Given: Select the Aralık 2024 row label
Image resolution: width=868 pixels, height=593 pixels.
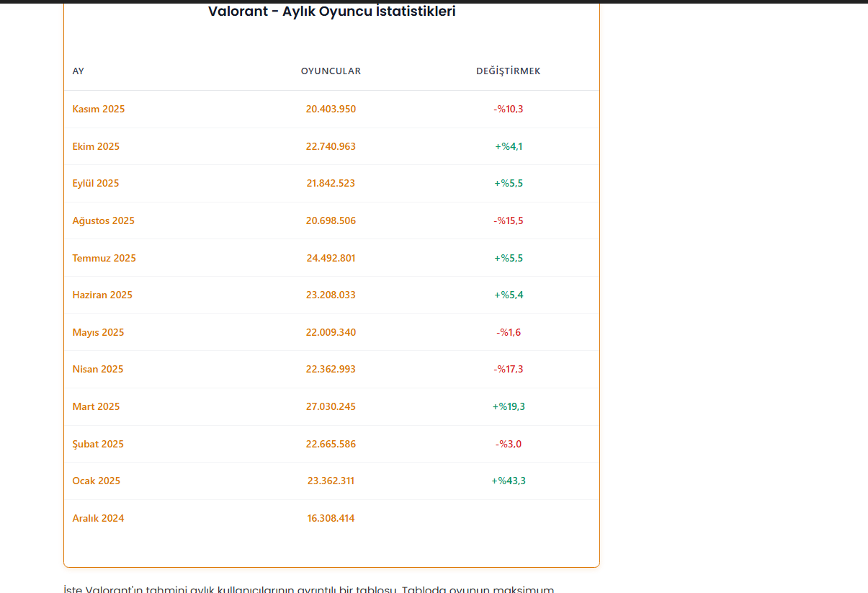Looking at the screenshot, I should click(x=98, y=518).
